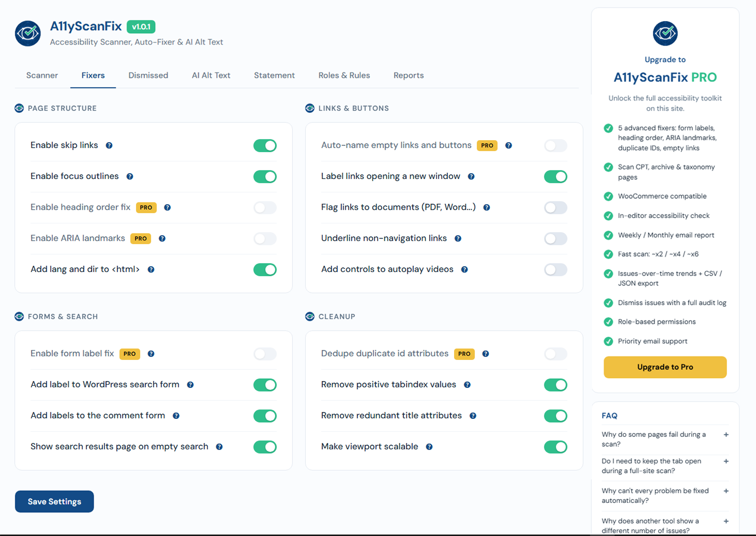756x536 pixels.
Task: Click the v1.0.1 version badge
Action: [141, 26]
